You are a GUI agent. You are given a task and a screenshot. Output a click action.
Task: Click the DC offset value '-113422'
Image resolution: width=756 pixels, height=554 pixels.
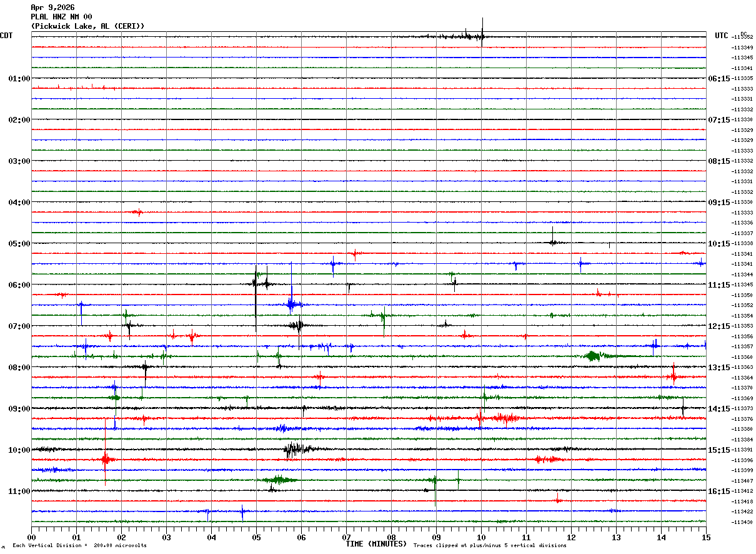(x=742, y=512)
